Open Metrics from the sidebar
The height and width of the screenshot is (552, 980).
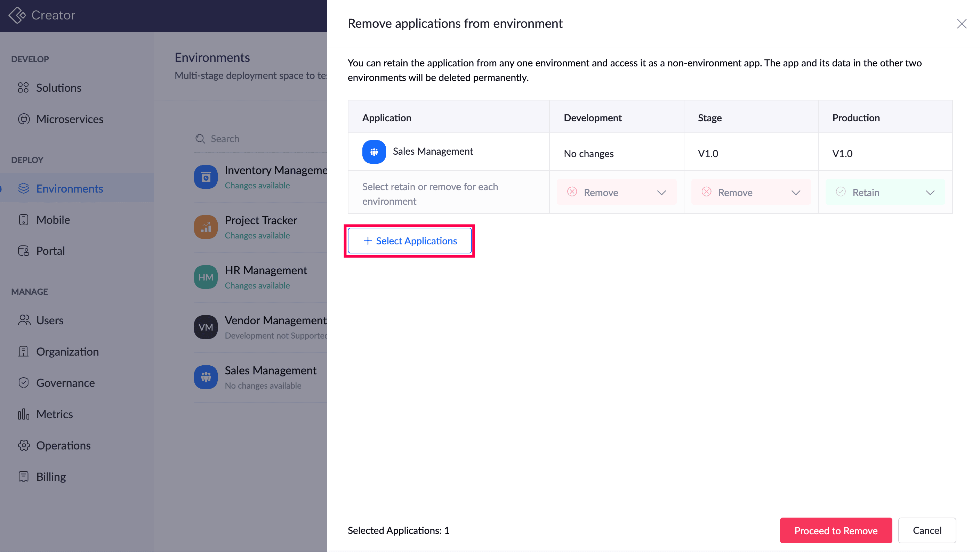[54, 414]
